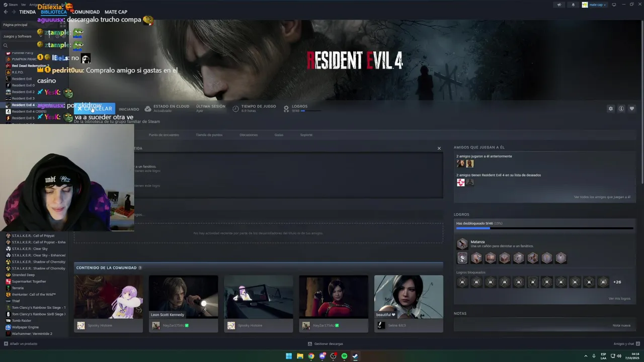
Task: Open the Punto de encuentro tab
Action: (164, 135)
